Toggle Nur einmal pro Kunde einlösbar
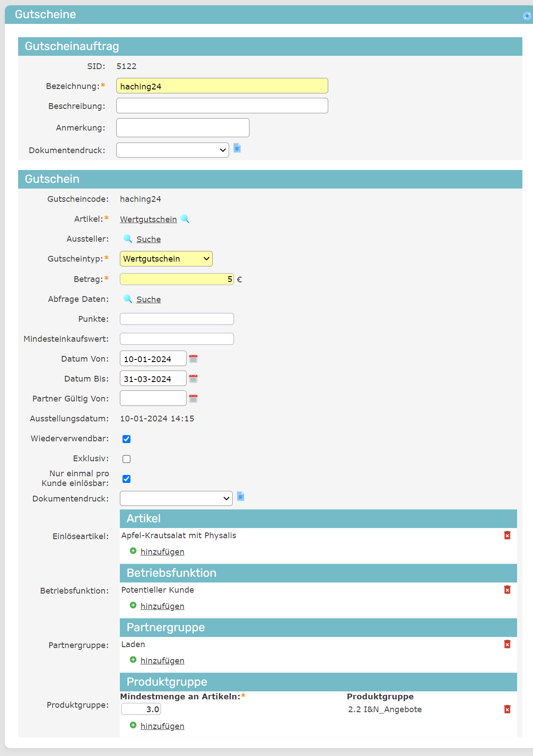Screen dimensions: 533x756 click(127, 479)
